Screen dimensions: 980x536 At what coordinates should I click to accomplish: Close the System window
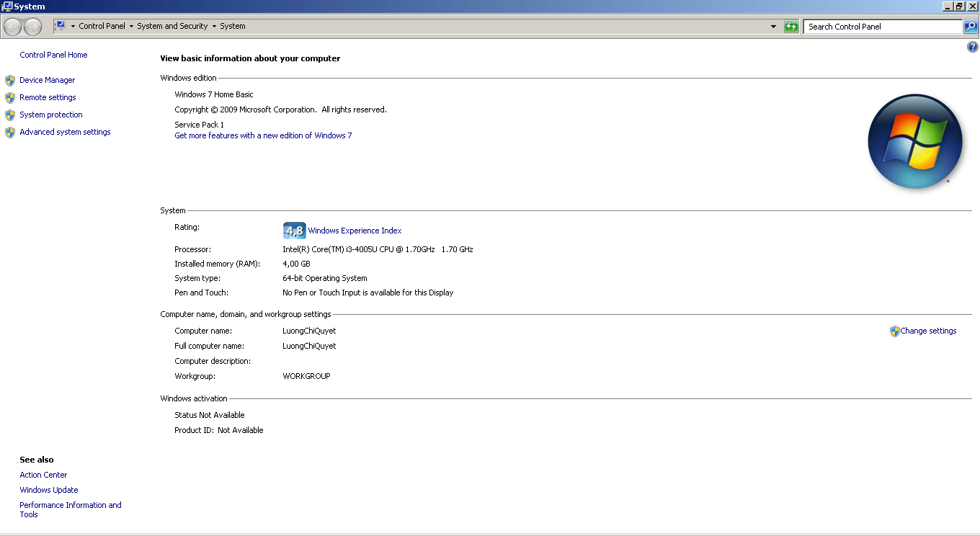click(x=972, y=6)
